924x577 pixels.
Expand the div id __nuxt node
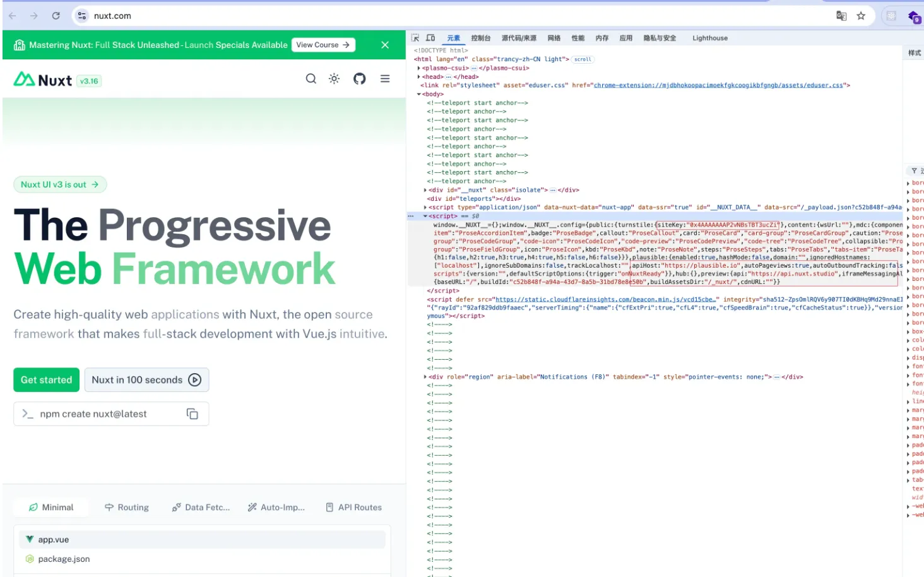point(425,190)
